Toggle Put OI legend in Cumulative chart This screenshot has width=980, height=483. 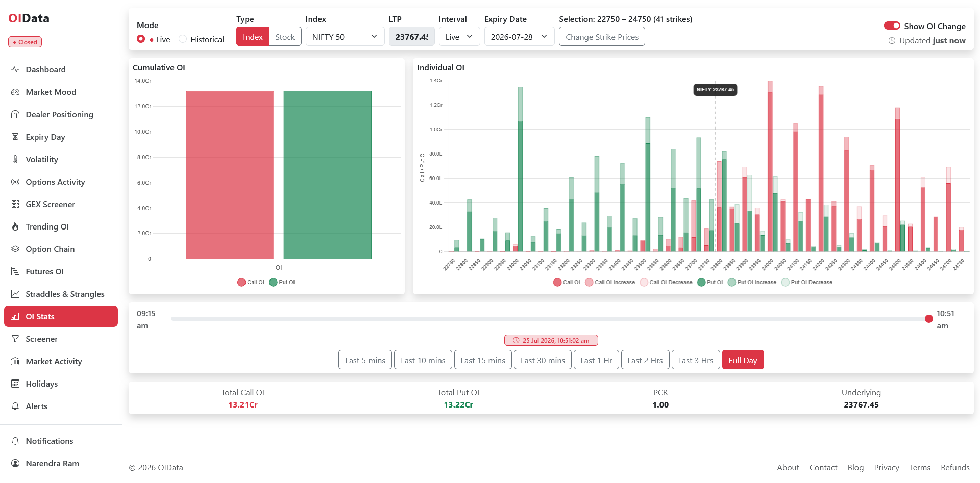tap(282, 282)
